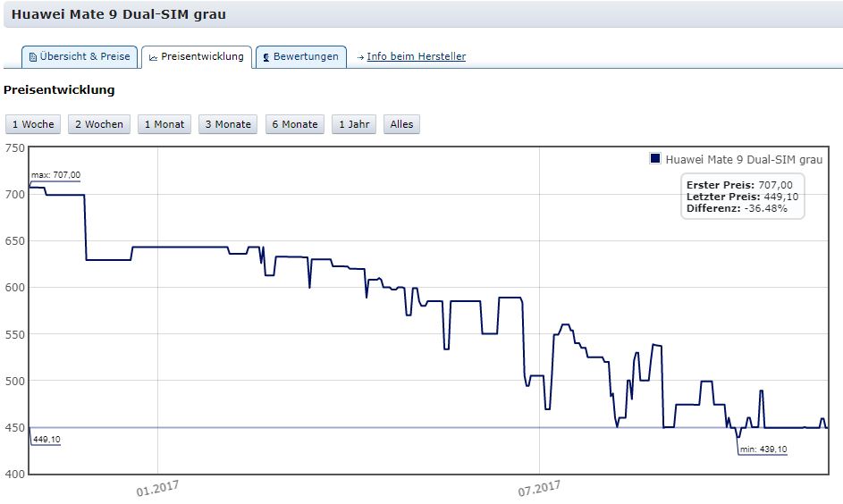843x504 pixels.
Task: Switch to the Bewertungen tab
Action: click(x=301, y=57)
